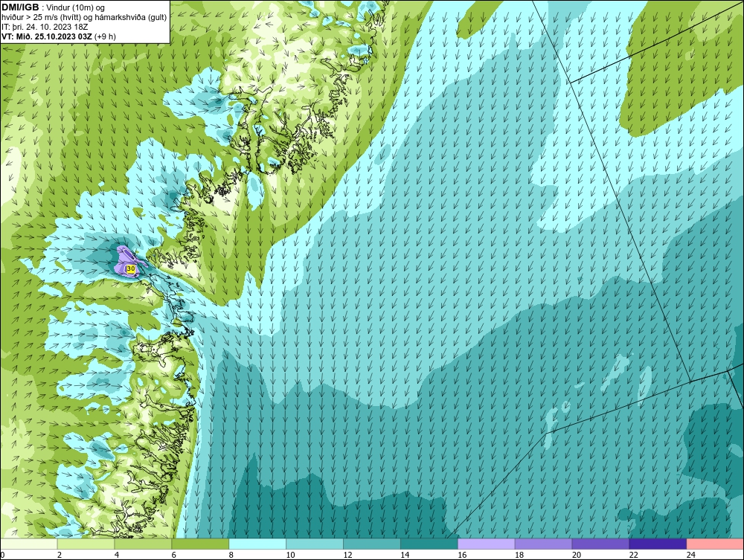Select the 4–6 m/s green legend swatch

143,544
